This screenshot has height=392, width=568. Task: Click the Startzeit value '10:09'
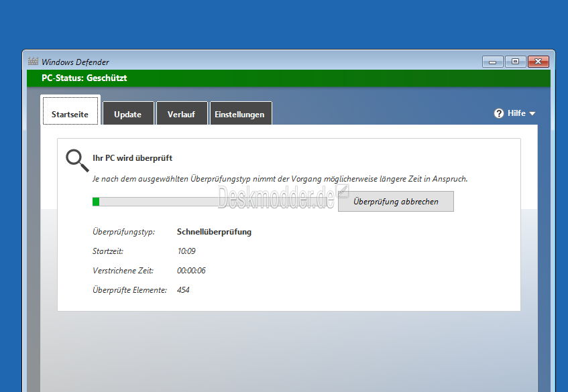186,251
